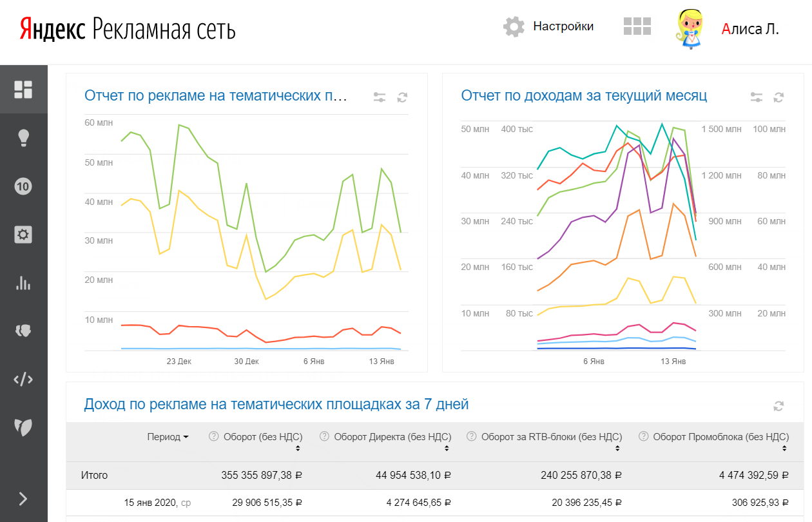The height and width of the screenshot is (522, 812).
Task: Open the bar chart statistics icon in sidebar
Action: pyautogui.click(x=23, y=282)
